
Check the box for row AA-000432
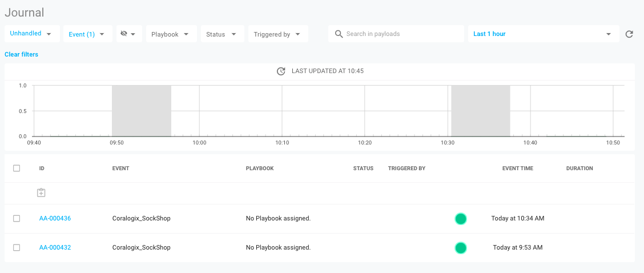click(x=17, y=247)
